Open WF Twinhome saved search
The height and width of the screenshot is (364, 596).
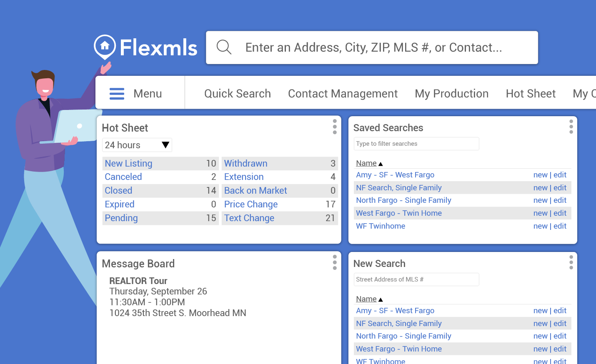pos(381,226)
